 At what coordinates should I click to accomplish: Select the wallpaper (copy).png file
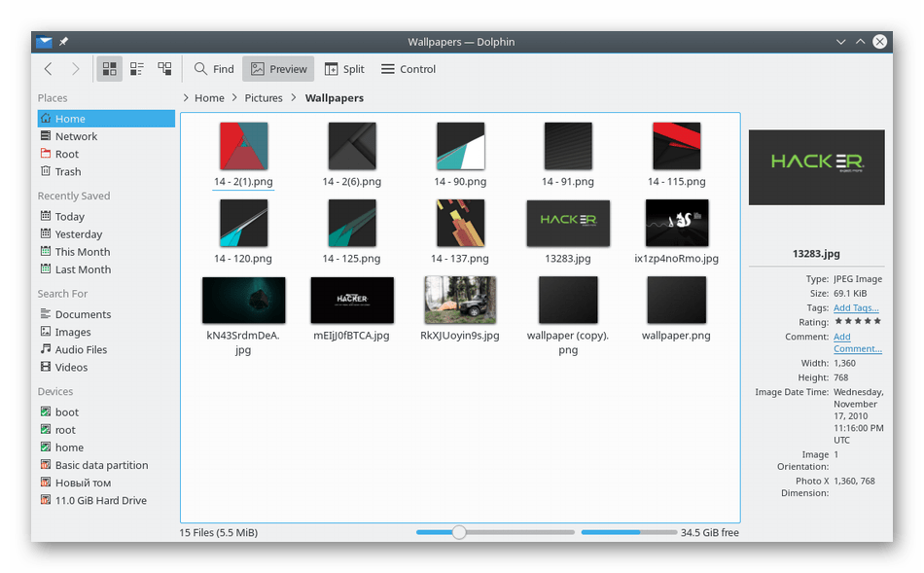pos(568,316)
